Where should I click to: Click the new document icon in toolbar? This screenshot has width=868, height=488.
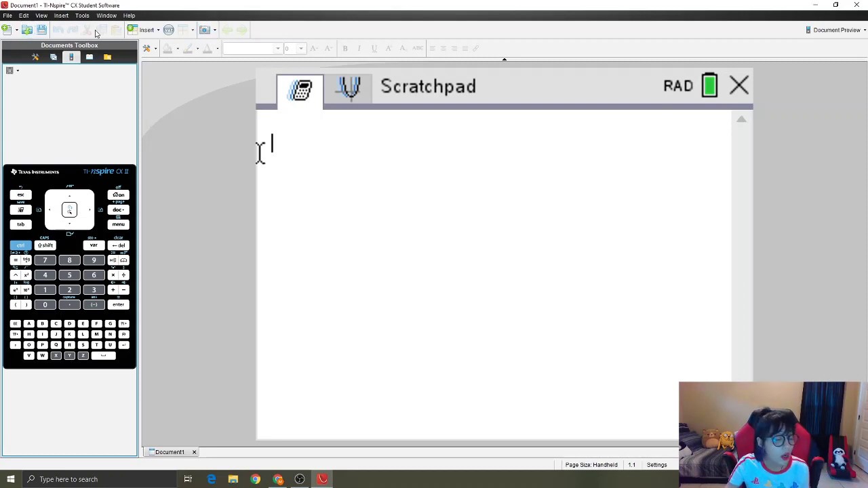[x=6, y=30]
